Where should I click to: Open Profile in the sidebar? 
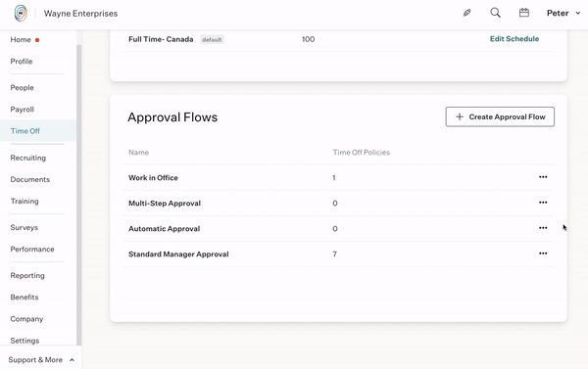22,62
